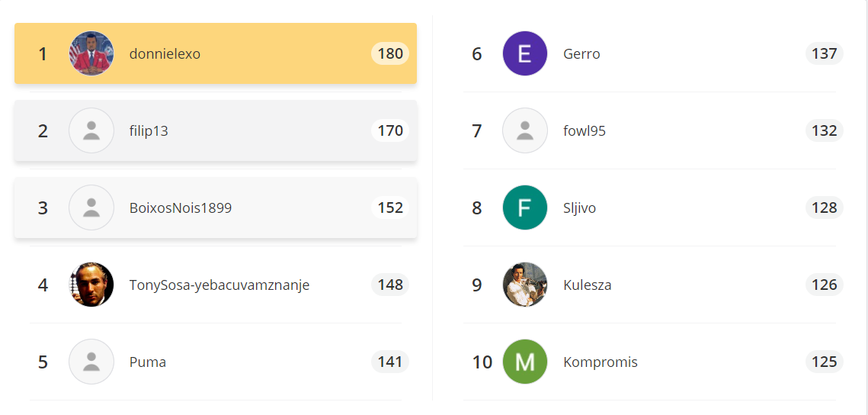868x415 pixels.
Task: Select the BoixosNois1899 username
Action: [181, 207]
